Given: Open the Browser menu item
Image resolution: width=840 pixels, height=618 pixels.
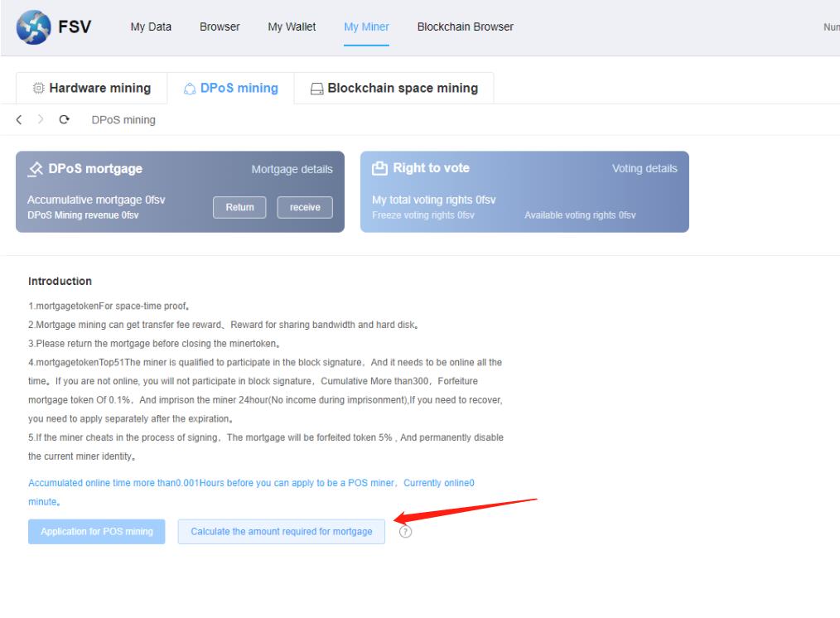Looking at the screenshot, I should pyautogui.click(x=220, y=27).
